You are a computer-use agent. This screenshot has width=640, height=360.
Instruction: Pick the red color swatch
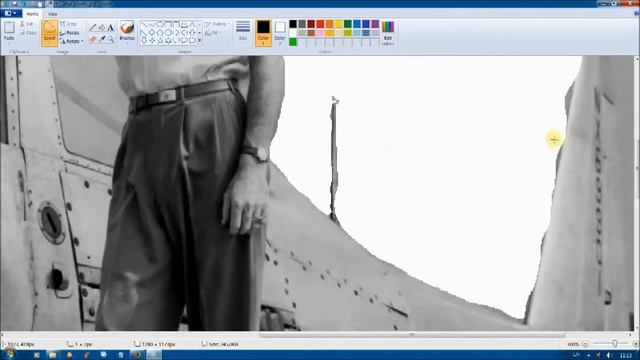point(320,24)
